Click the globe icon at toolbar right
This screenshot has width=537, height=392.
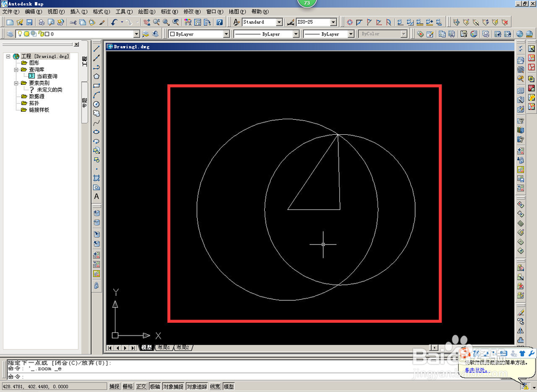coord(520,34)
